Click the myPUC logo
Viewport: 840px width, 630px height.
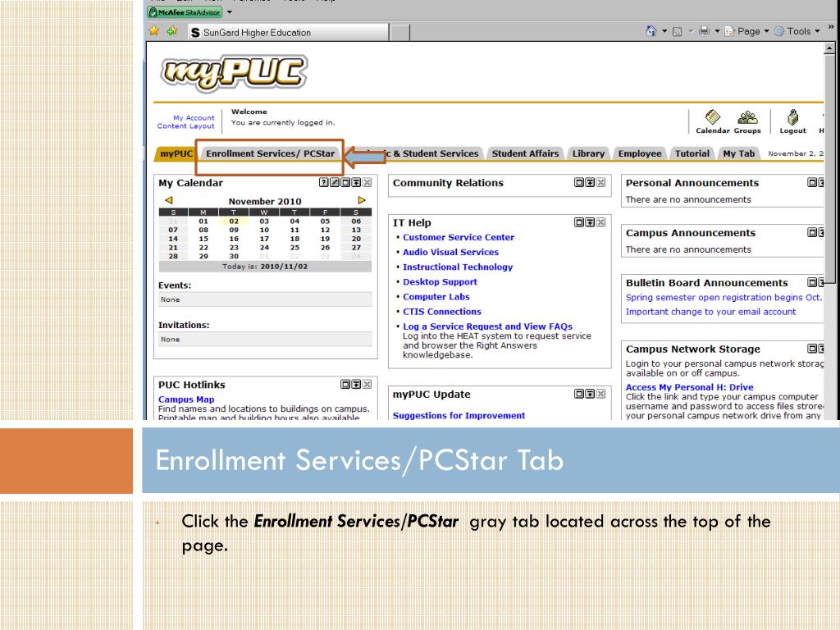pyautogui.click(x=234, y=72)
